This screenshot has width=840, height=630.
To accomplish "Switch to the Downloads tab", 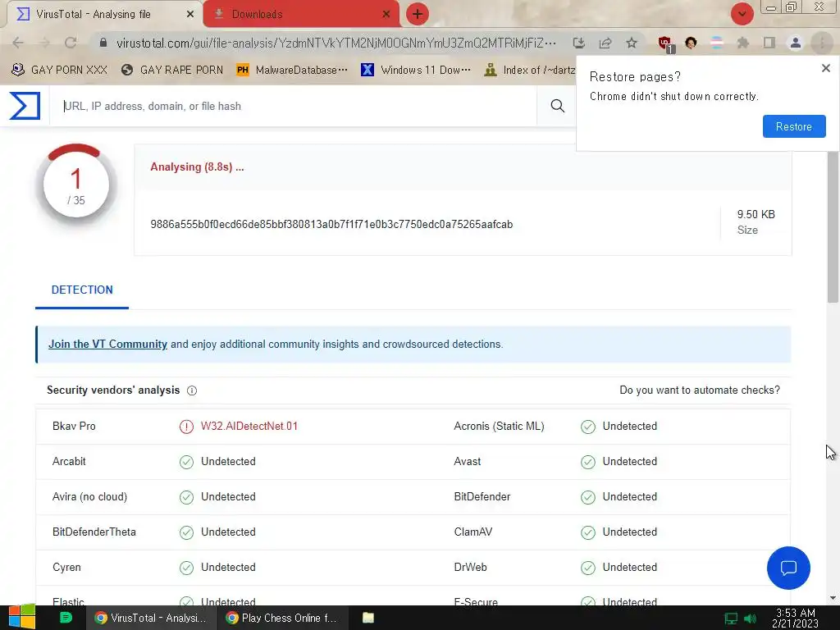I will pos(300,14).
